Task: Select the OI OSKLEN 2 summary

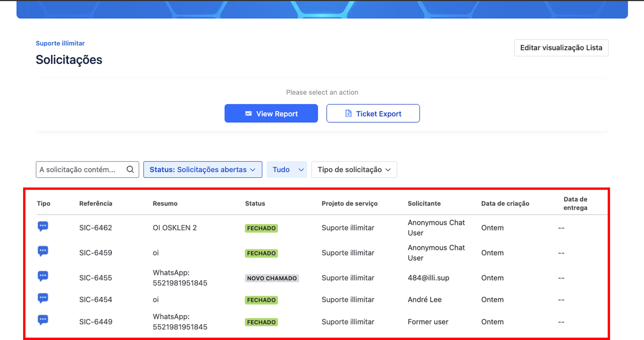Action: pos(174,228)
